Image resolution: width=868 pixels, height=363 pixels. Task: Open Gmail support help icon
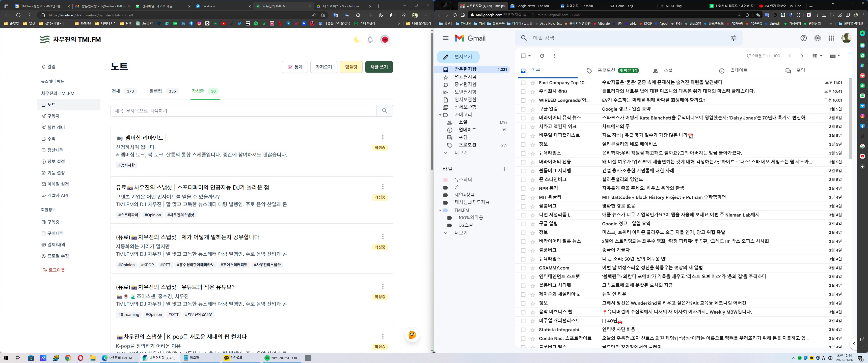point(804,38)
